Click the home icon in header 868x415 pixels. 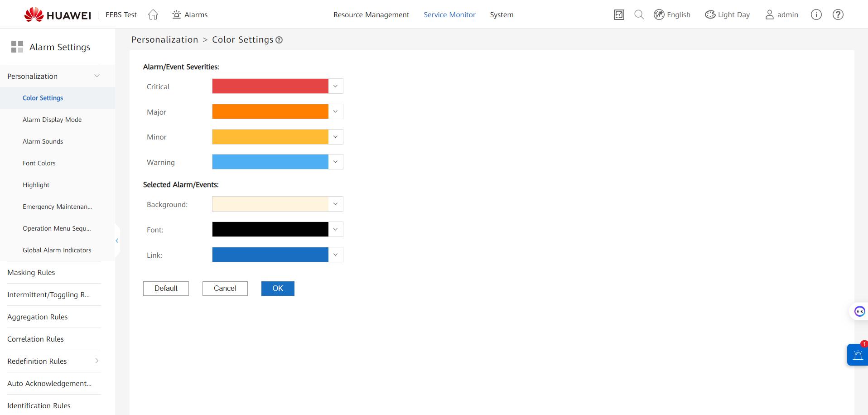pos(153,15)
